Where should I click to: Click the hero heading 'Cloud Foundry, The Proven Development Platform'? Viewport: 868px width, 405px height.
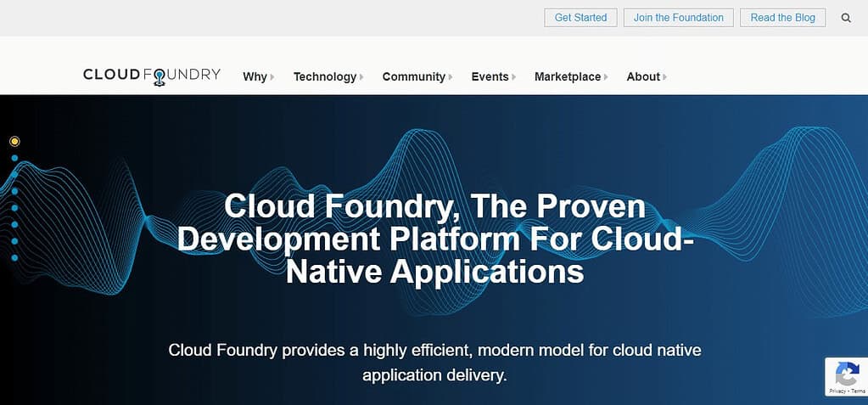[435, 239]
